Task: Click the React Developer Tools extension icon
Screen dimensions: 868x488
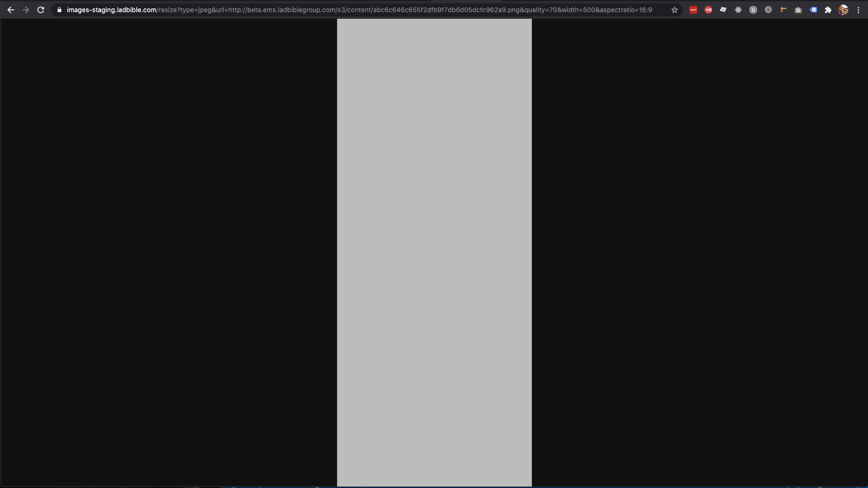Action: [x=739, y=9]
